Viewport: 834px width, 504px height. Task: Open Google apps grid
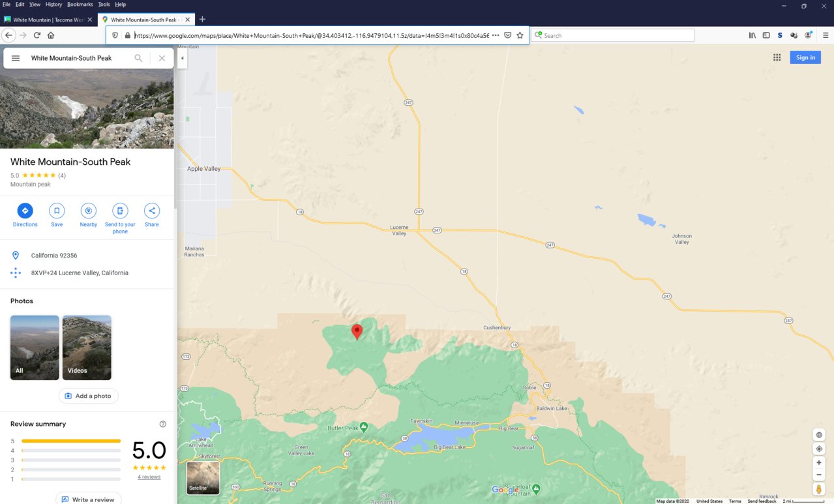point(777,57)
